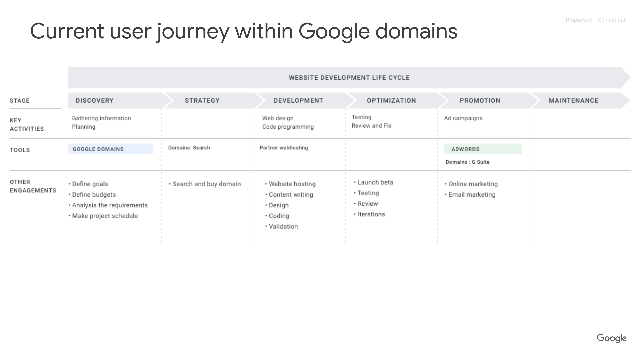Image resolution: width=644 pixels, height=357 pixels.
Task: Click the Google logo in the slide corner
Action: pos(612,338)
